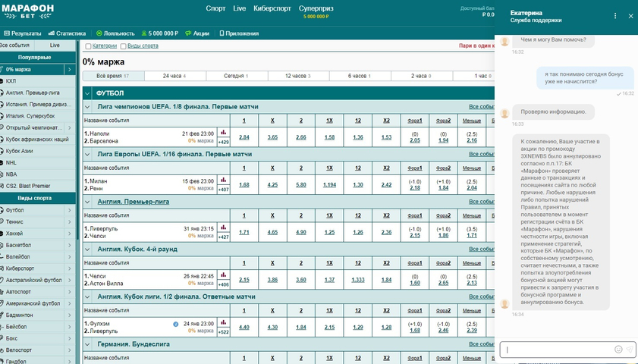638x364 pixels.
Task: Collapse the ФУТБОЛ section
Action: tap(87, 93)
